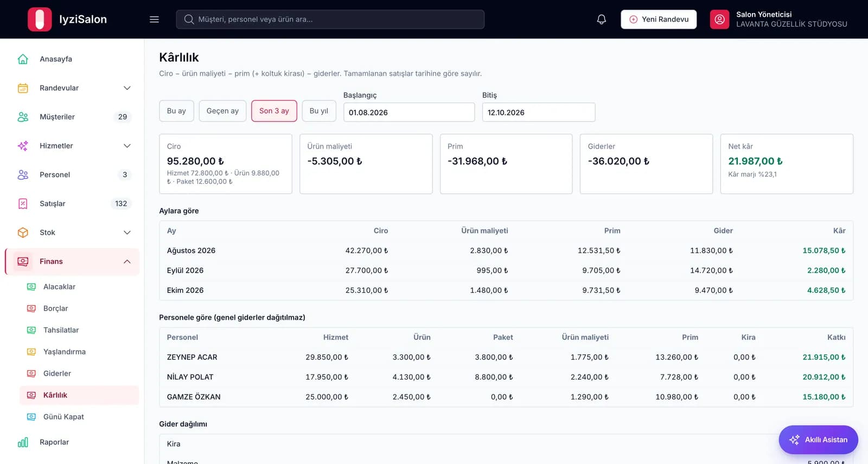Click the Raporlar chart icon
The width and height of the screenshot is (868, 464).
[23, 442]
